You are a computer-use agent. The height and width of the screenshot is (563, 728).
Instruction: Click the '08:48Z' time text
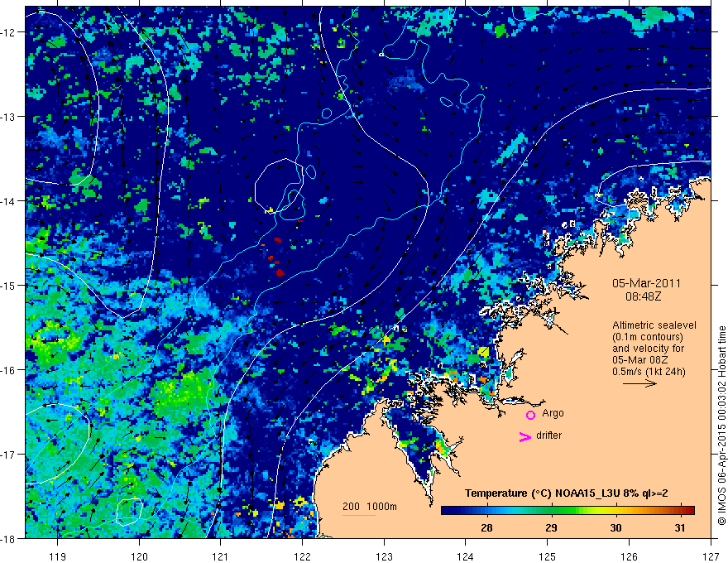pyautogui.click(x=643, y=296)
